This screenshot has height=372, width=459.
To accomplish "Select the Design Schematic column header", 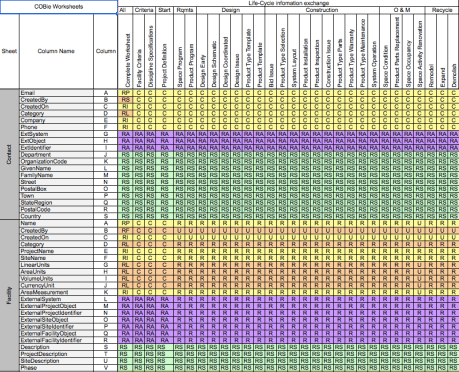I will [214, 51].
